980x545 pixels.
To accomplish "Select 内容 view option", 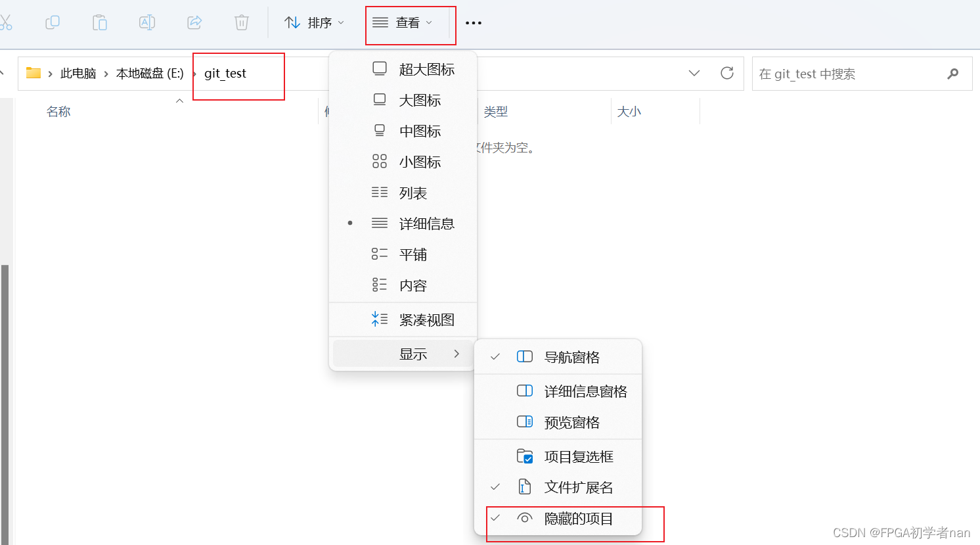I will point(403,285).
